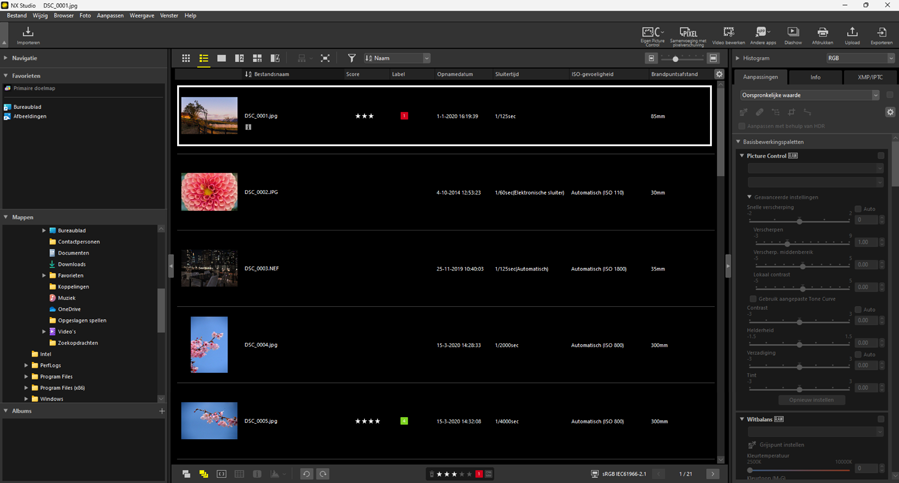The width and height of the screenshot is (899, 483).
Task: Toggle Auto checkbox for Contrast
Action: (858, 310)
